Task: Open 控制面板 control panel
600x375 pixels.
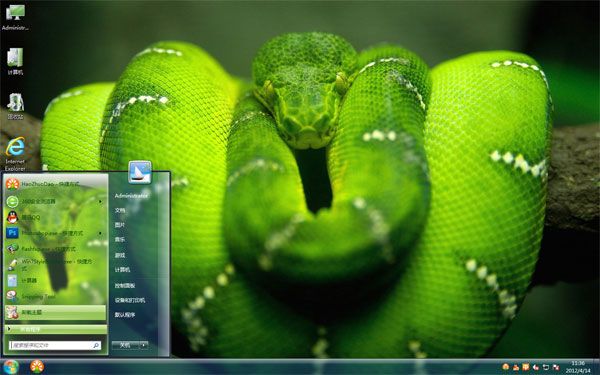Action: click(125, 285)
